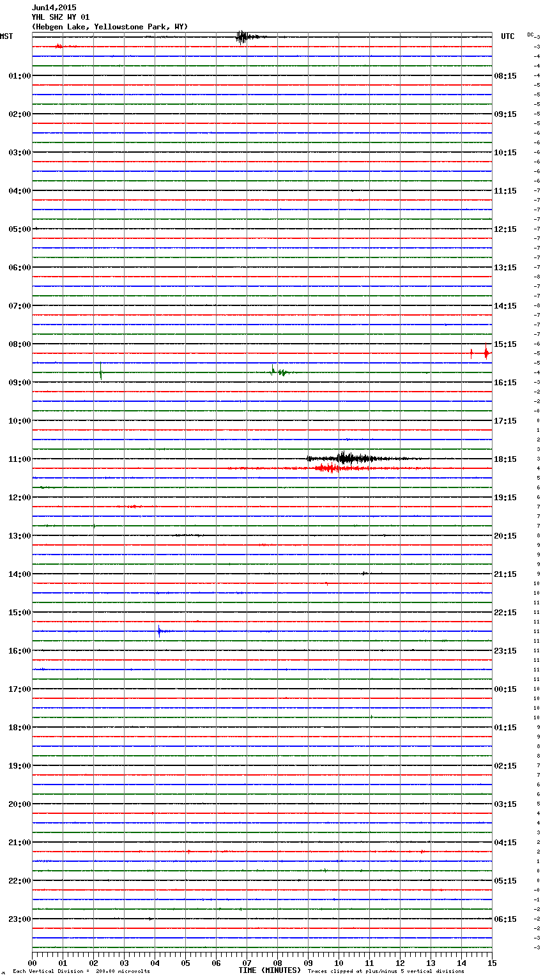Select the 20:00 MST hour label
543x980 pixels.
(x=20, y=804)
